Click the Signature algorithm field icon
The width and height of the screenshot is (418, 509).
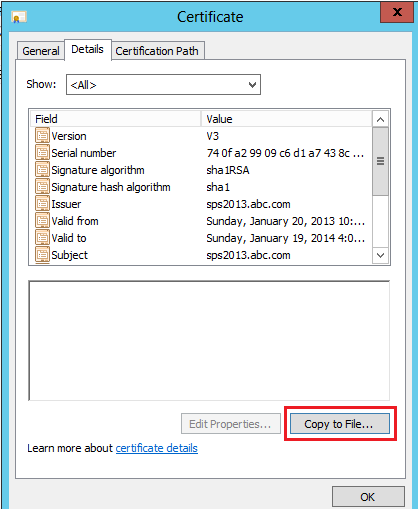pos(42,170)
